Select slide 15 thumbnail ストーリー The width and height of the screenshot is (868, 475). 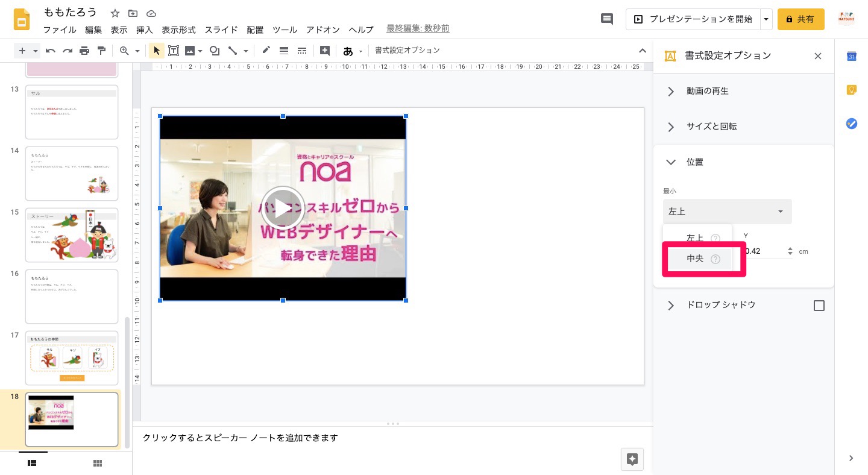click(x=72, y=235)
